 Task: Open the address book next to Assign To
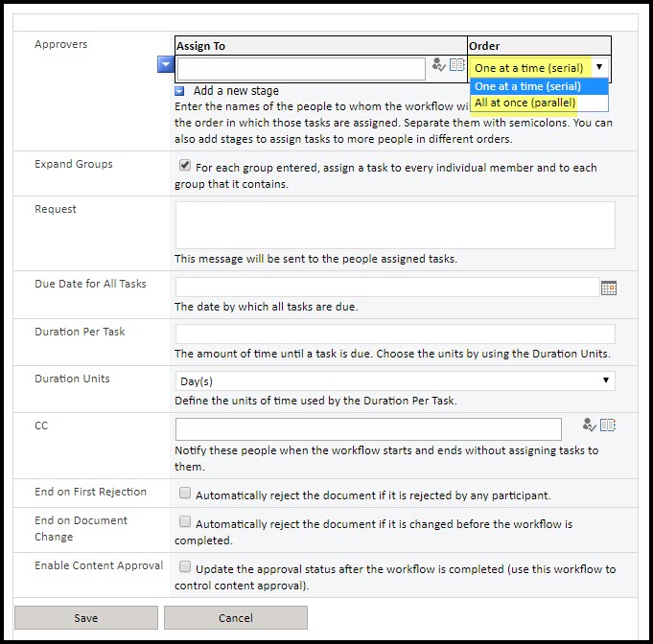coord(457,65)
